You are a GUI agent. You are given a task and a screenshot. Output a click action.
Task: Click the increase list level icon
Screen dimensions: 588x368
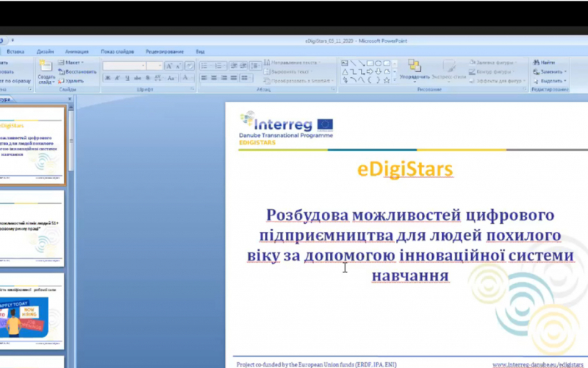pyautogui.click(x=243, y=66)
